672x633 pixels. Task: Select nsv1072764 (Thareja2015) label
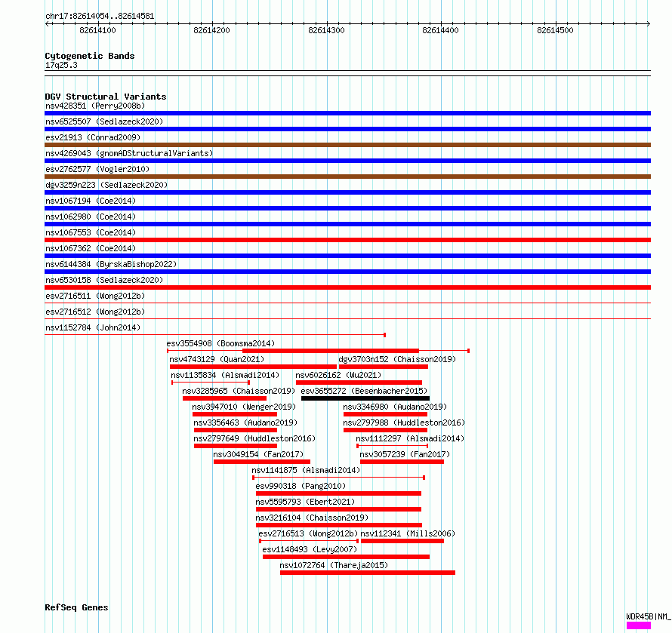click(334, 565)
